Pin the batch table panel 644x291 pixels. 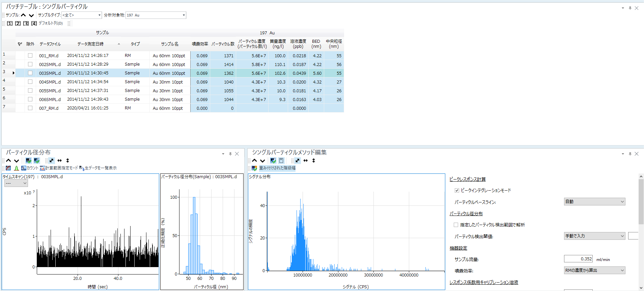tap(630, 8)
